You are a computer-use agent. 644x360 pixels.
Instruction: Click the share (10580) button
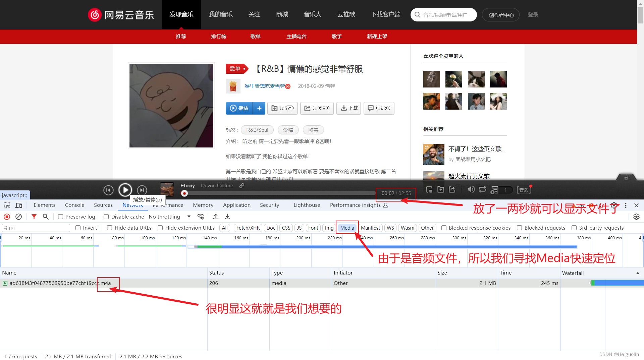(x=317, y=108)
